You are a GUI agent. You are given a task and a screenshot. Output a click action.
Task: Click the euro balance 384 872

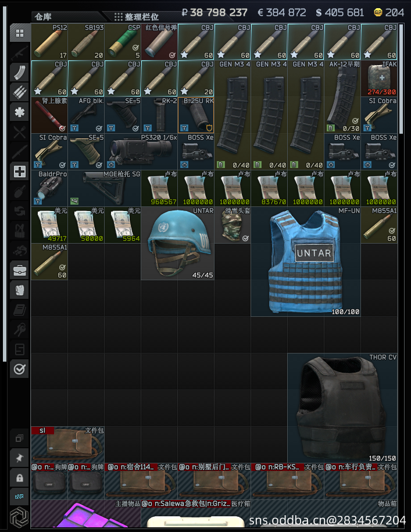tap(282, 13)
